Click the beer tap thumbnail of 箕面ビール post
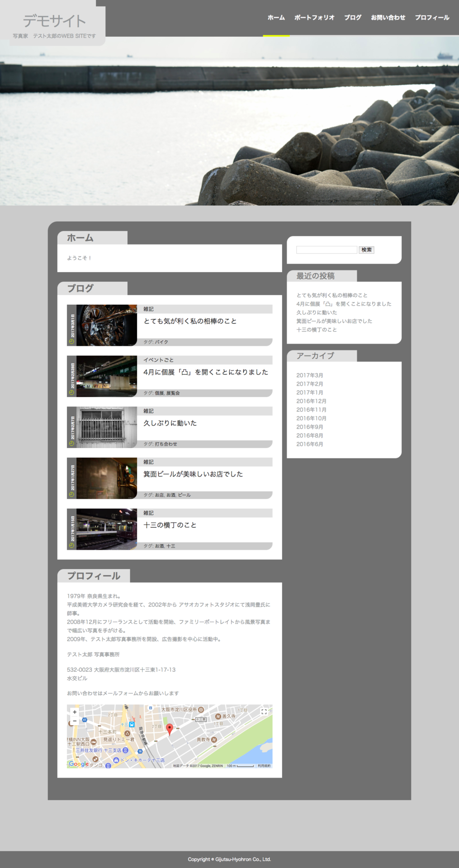 (107, 479)
